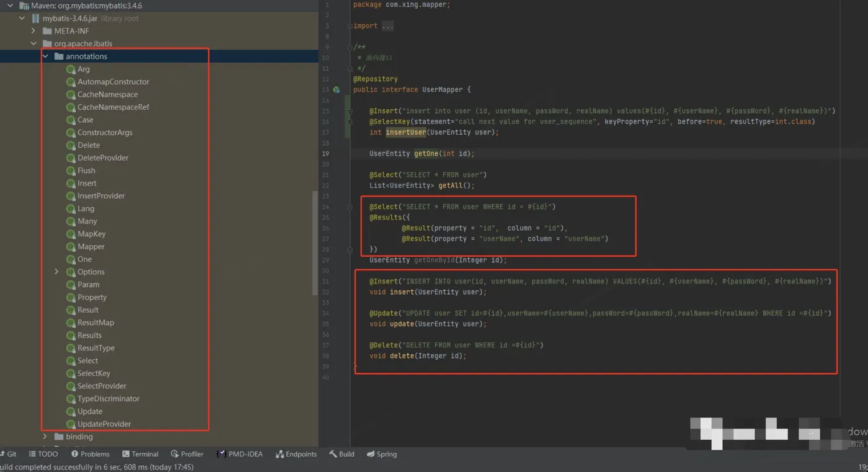Open the TODO tool window
Image resolution: width=868 pixels, height=472 pixels.
43,454
